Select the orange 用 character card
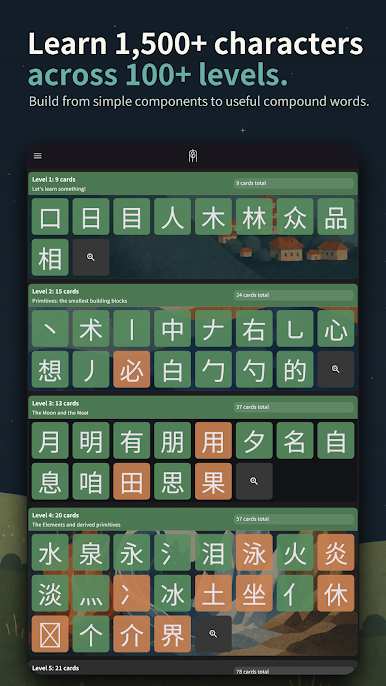The width and height of the screenshot is (386, 686). [x=213, y=441]
